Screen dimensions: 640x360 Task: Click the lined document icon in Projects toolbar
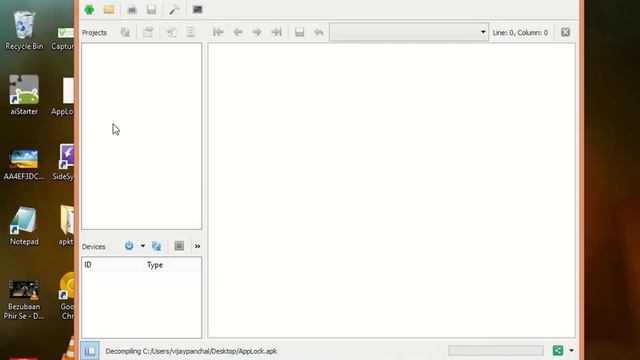click(x=191, y=32)
